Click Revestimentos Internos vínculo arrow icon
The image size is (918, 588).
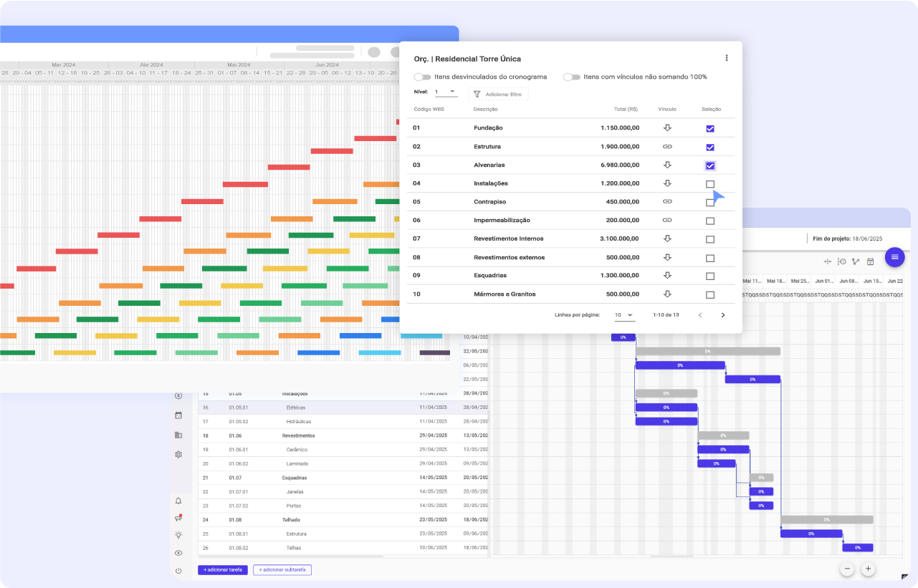667,238
